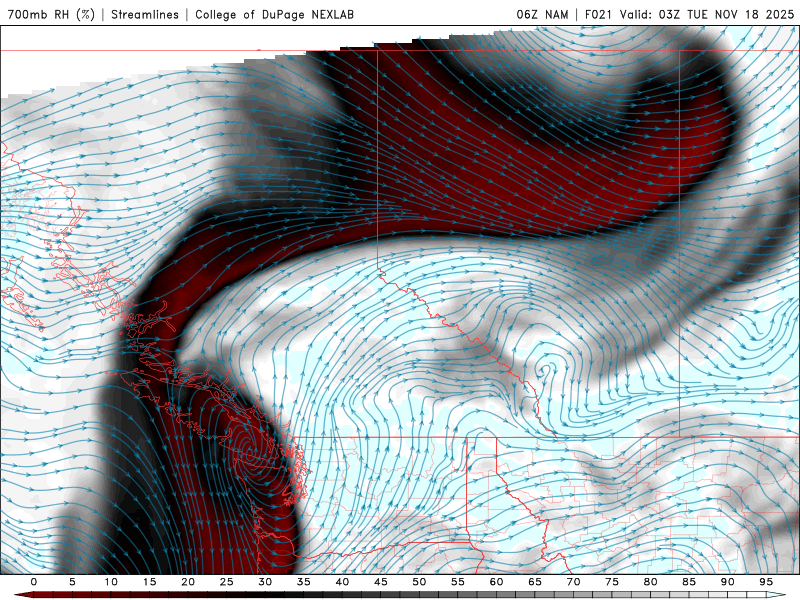
Task: Select the 15 value on color scale
Action: pyautogui.click(x=149, y=582)
